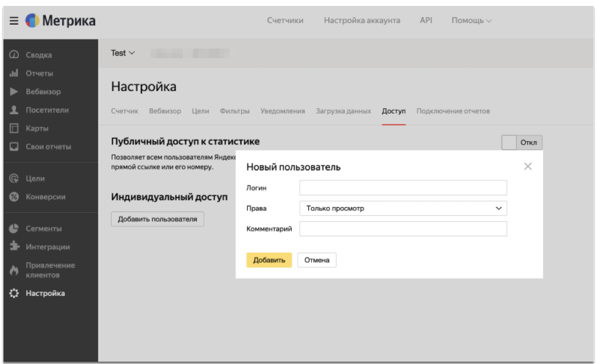Close the Новый пользователь dialog
Image resolution: width=597 pixels, height=364 pixels.
point(528,166)
